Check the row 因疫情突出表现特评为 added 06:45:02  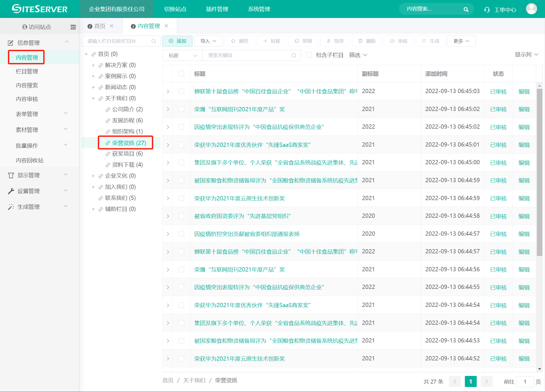[181, 127]
